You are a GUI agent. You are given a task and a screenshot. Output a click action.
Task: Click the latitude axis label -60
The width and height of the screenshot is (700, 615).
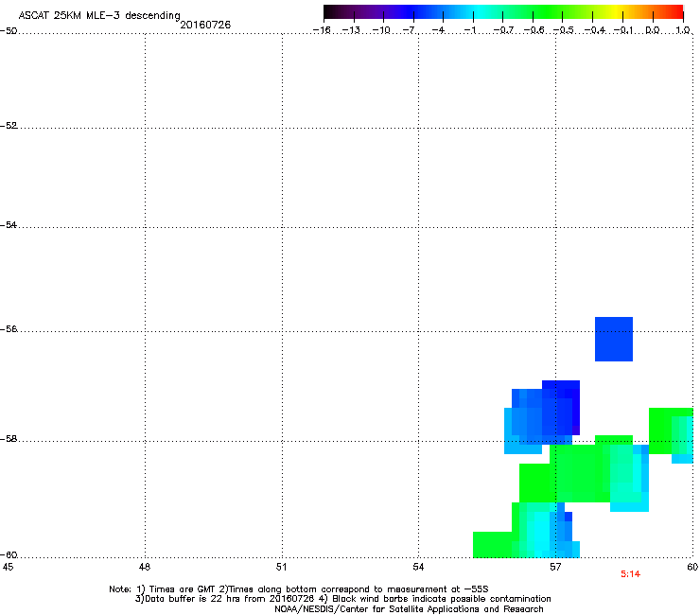tap(9, 555)
